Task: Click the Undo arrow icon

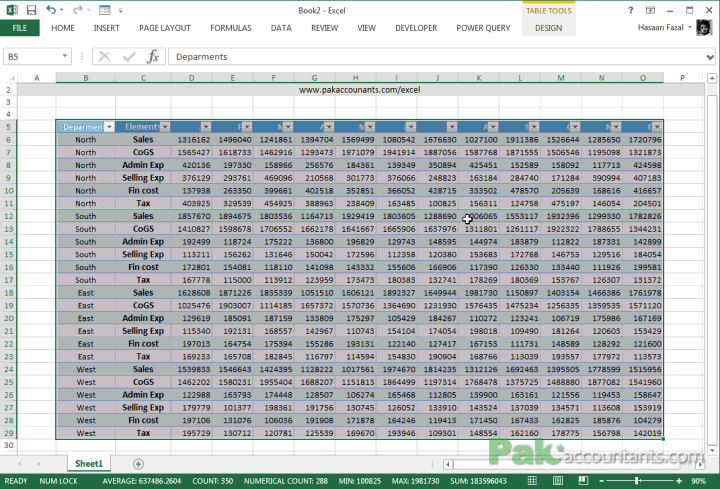Action: (51, 10)
